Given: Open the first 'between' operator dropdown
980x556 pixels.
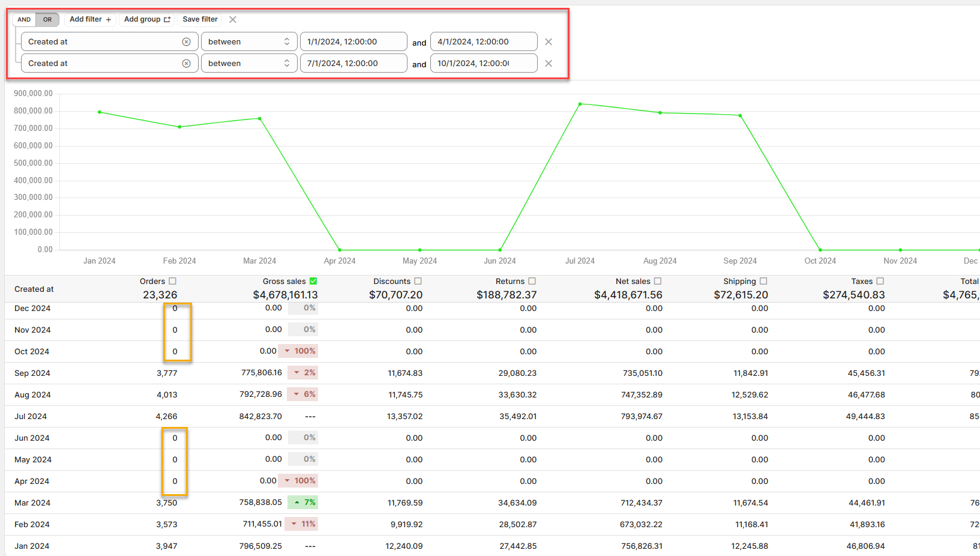Looking at the screenshot, I should (248, 42).
